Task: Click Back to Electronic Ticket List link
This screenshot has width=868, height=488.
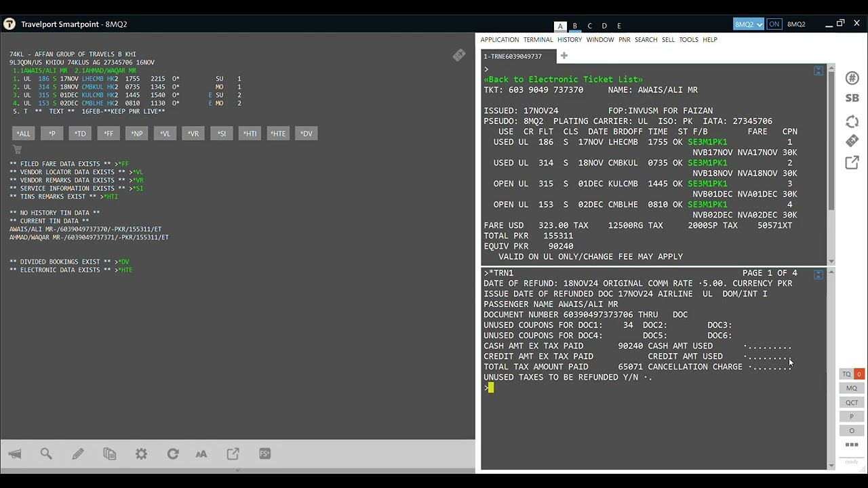Action: (563, 79)
